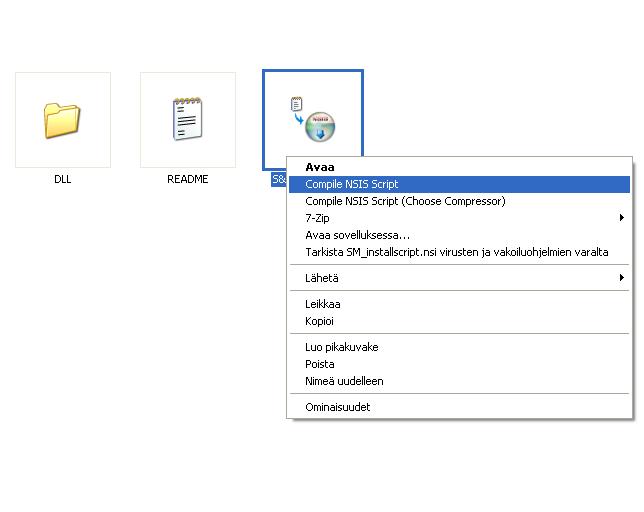Choose Avaa in the context menu

(459, 167)
